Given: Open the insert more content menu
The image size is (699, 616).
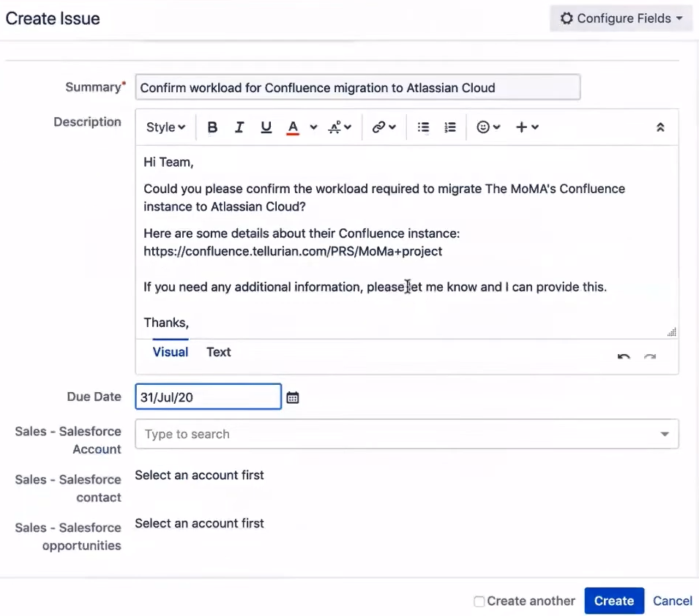Looking at the screenshot, I should coord(528,127).
